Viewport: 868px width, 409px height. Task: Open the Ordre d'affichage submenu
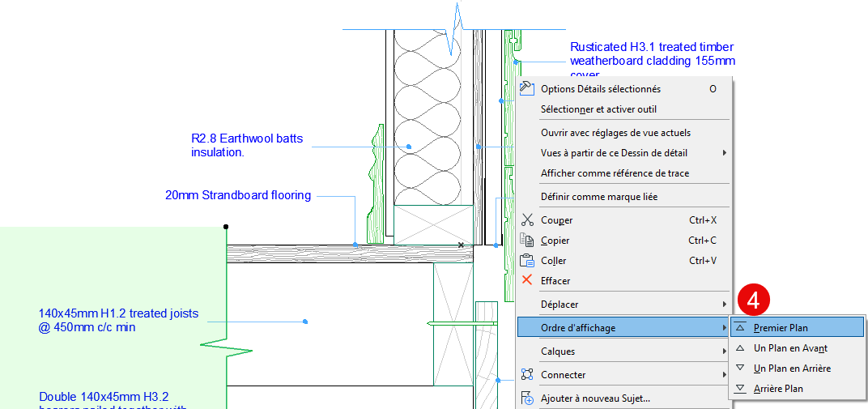[623, 328]
